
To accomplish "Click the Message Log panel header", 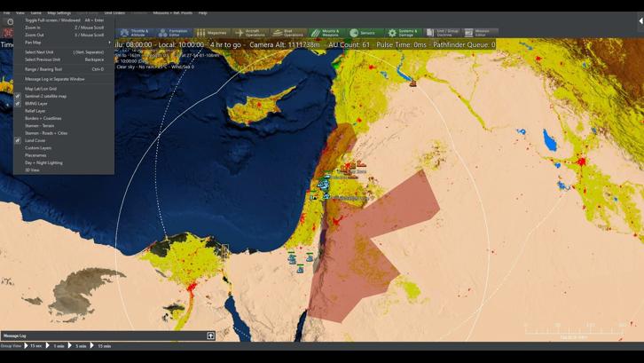I will coord(108,335).
